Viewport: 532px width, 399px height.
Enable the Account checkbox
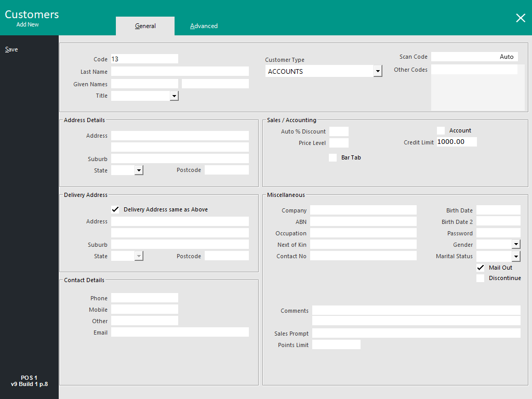[441, 130]
